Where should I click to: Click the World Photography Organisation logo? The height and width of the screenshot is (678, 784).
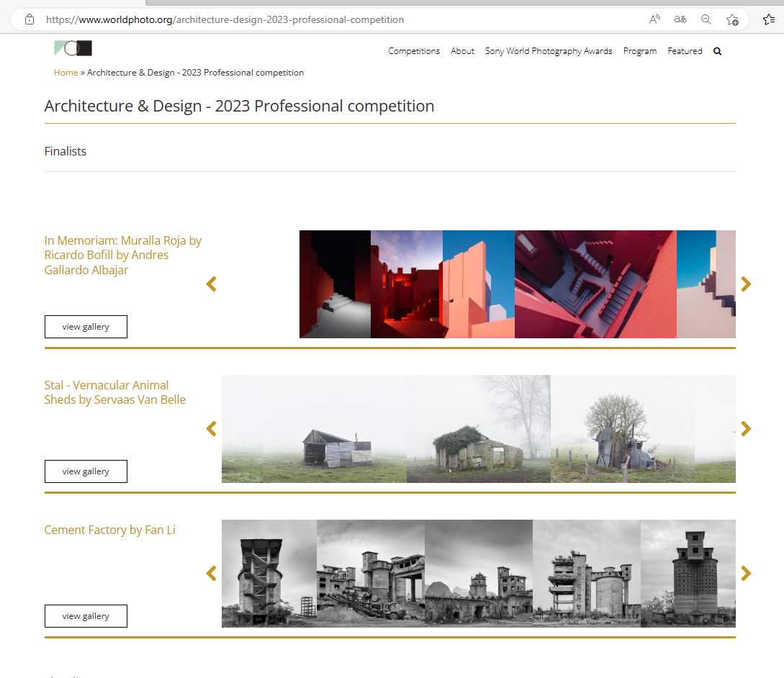click(x=73, y=48)
